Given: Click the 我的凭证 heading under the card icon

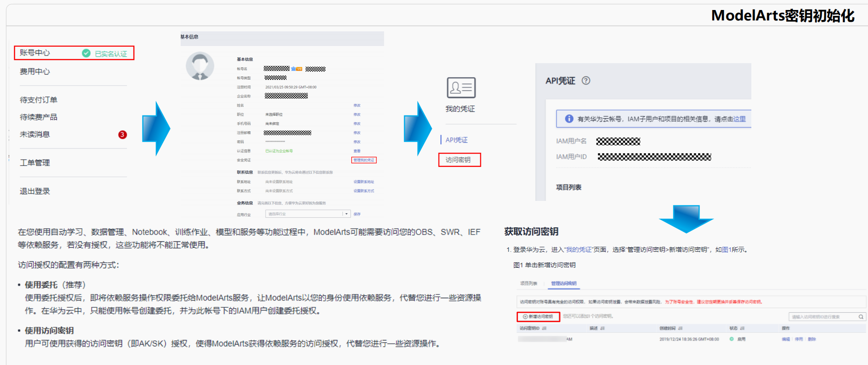Looking at the screenshot, I should click(460, 109).
